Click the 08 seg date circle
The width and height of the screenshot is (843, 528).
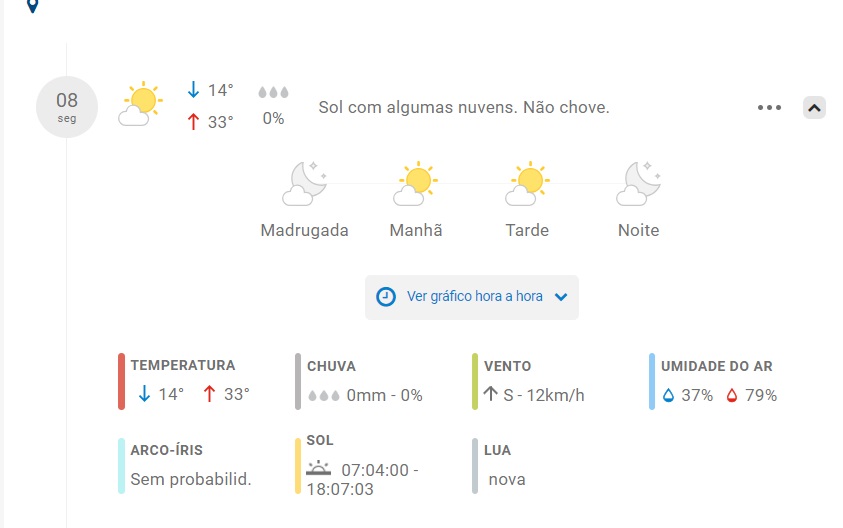pos(67,107)
